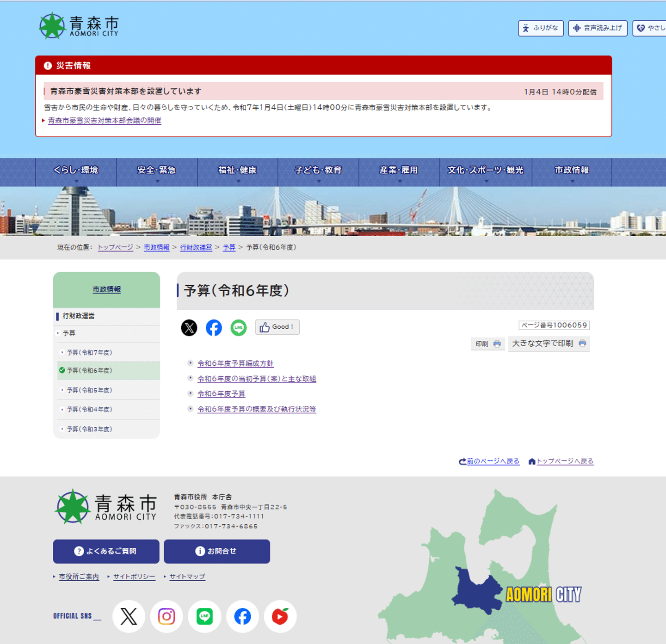The width and height of the screenshot is (666, 644).
Task: Click the お問合せ contact button
Action: click(217, 552)
